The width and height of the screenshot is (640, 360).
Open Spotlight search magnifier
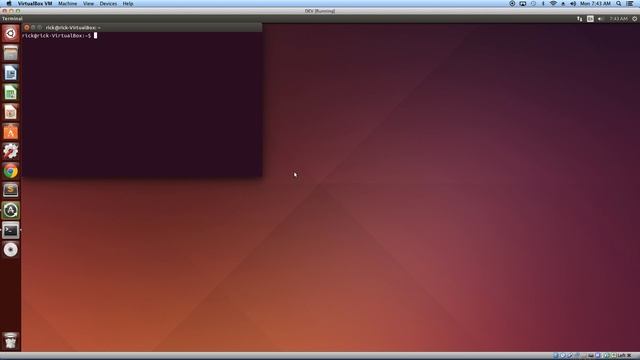tap(619, 3)
